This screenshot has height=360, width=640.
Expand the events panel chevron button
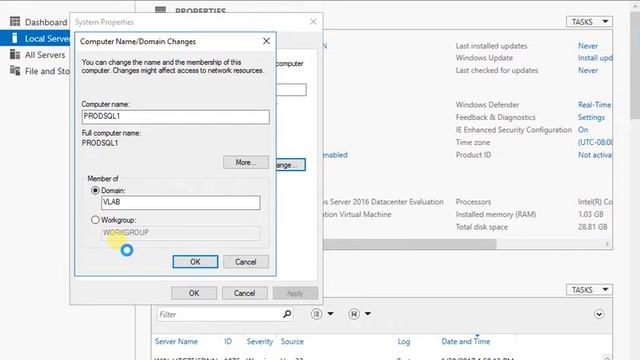coord(599,314)
